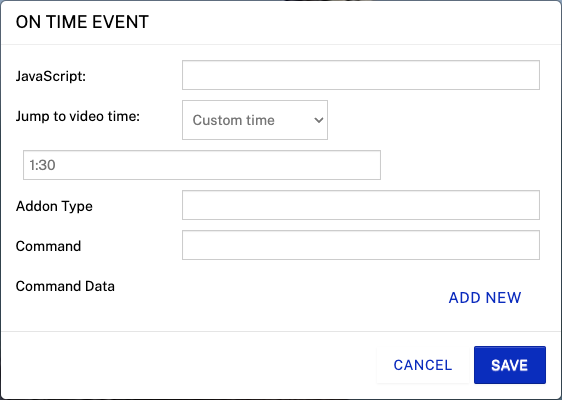
Task: Select the 'Custom time' text in combo box
Action: click(233, 120)
